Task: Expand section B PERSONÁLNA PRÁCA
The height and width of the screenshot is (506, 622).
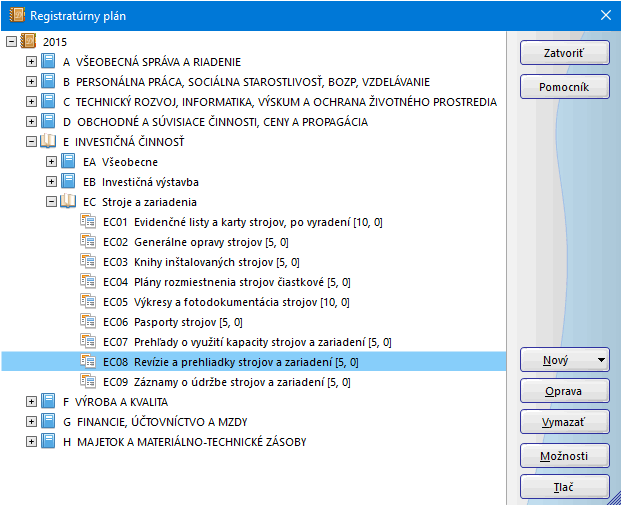Action: [31, 82]
